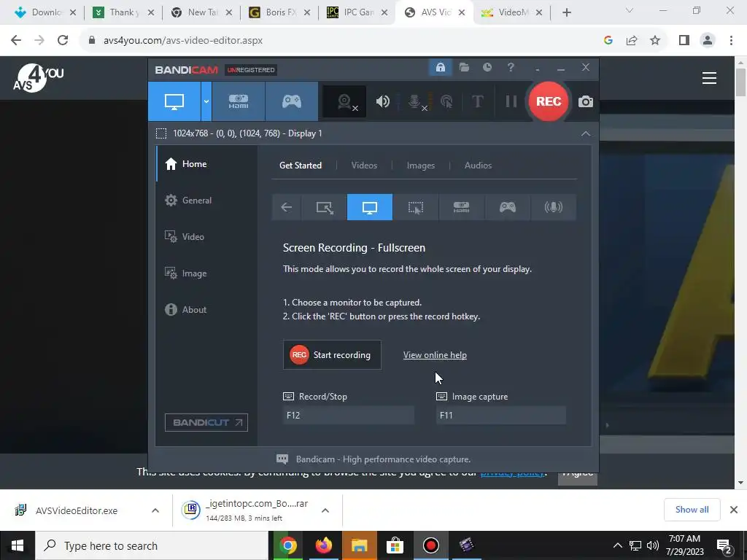The image size is (747, 560).
Task: Open Bandicam help question mark
Action: [x=511, y=68]
